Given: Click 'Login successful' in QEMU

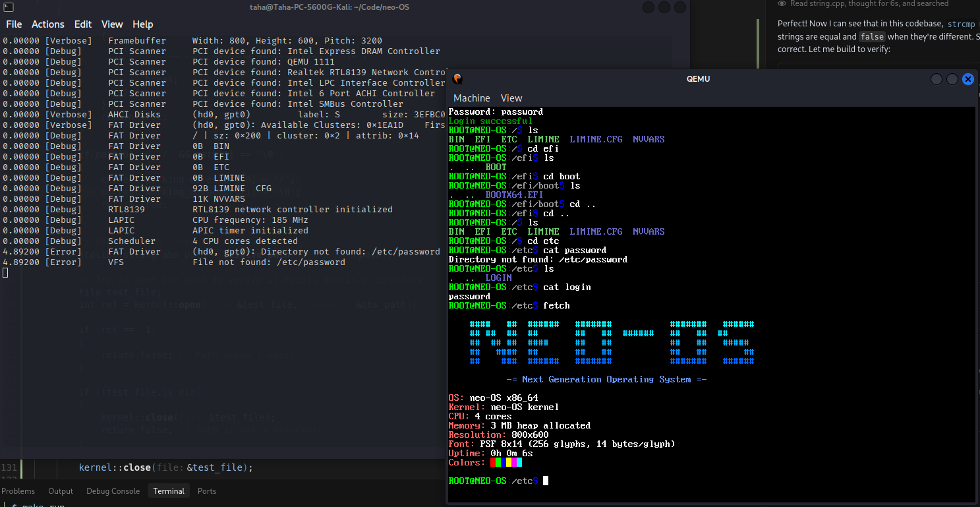Looking at the screenshot, I should pos(490,121).
